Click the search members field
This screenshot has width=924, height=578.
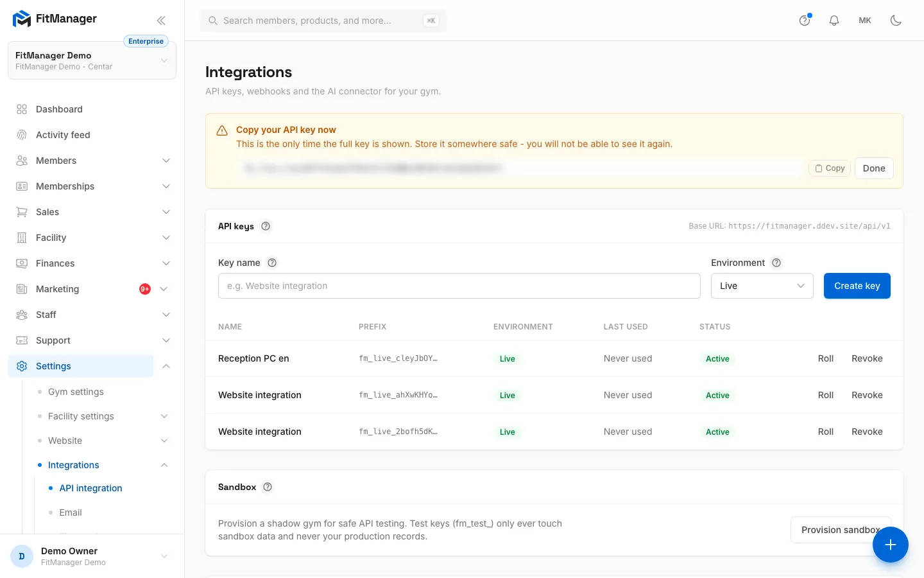[x=323, y=21]
